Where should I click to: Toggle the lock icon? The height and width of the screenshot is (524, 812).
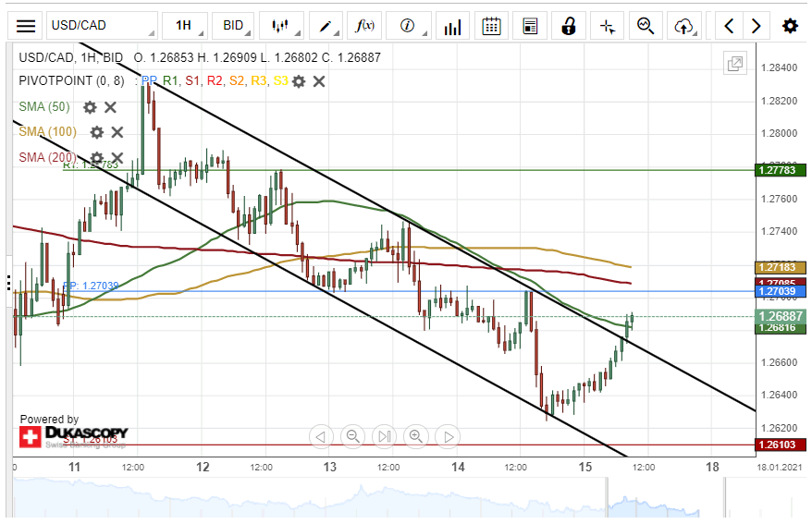(569, 26)
